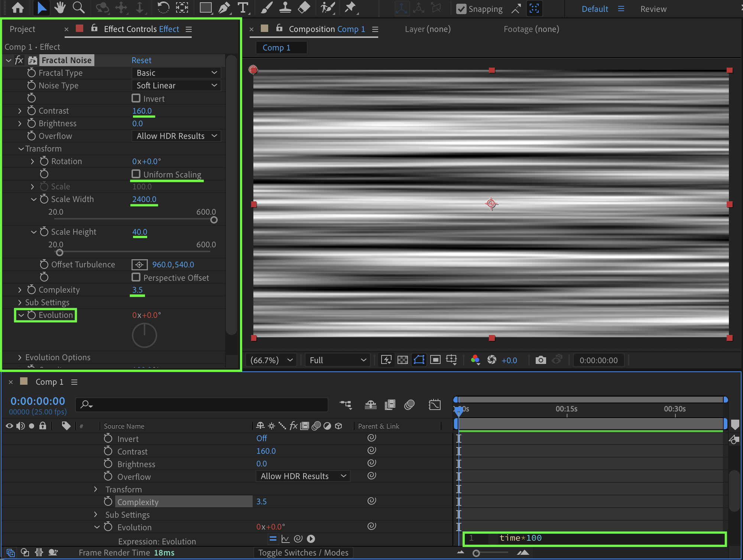
Task: Enable the Uniform Scaling checkbox
Action: (136, 174)
